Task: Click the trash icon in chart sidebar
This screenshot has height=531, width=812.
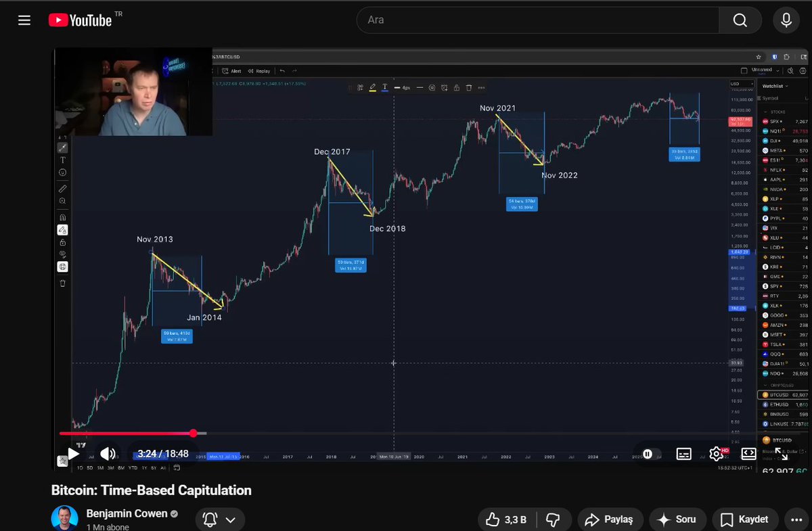Action: (x=62, y=283)
